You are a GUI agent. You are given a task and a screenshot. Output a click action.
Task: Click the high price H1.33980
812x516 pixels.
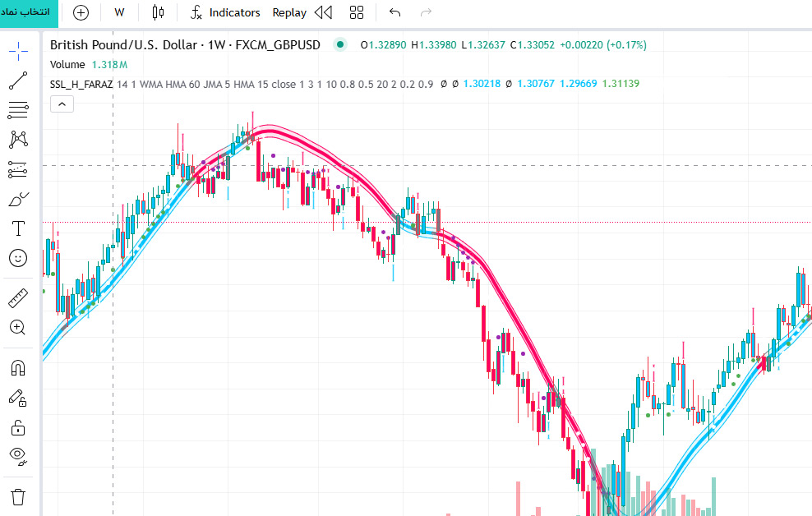pos(434,45)
